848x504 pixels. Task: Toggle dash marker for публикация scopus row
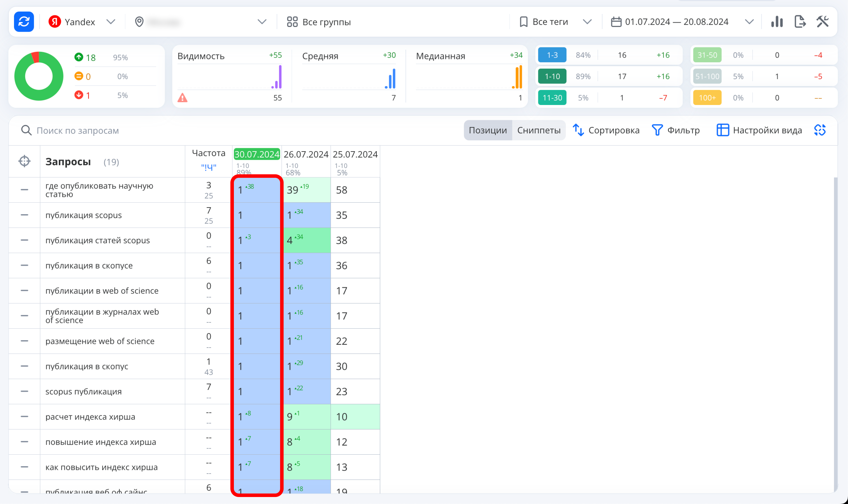coord(25,215)
